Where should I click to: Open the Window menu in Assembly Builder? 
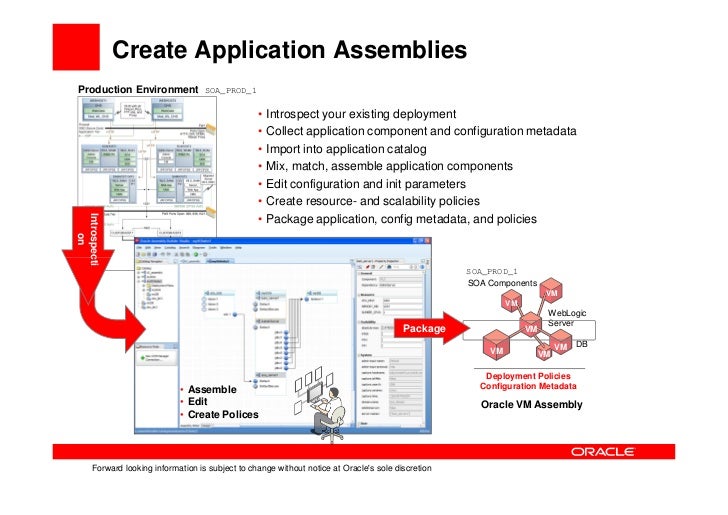[226, 248]
